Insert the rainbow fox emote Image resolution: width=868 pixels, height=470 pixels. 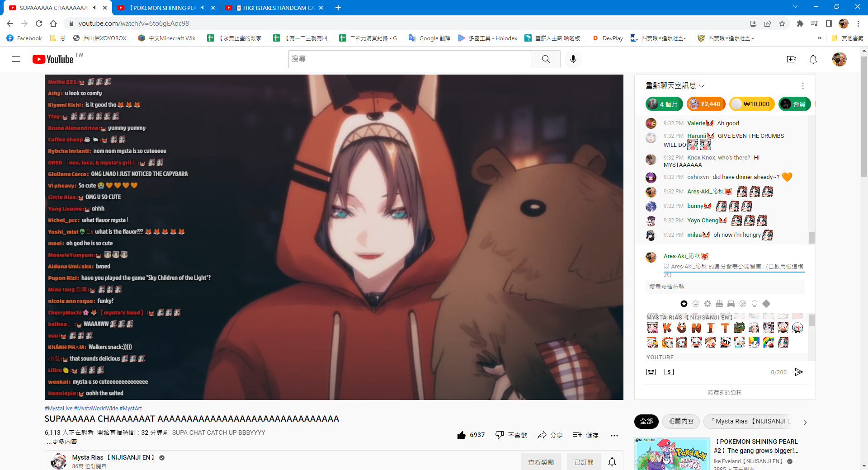coord(769,342)
